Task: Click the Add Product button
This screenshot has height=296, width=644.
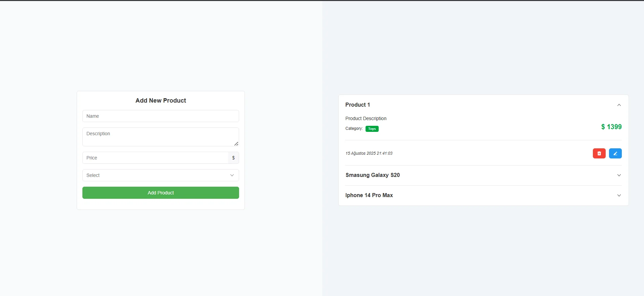Action: coord(160,193)
